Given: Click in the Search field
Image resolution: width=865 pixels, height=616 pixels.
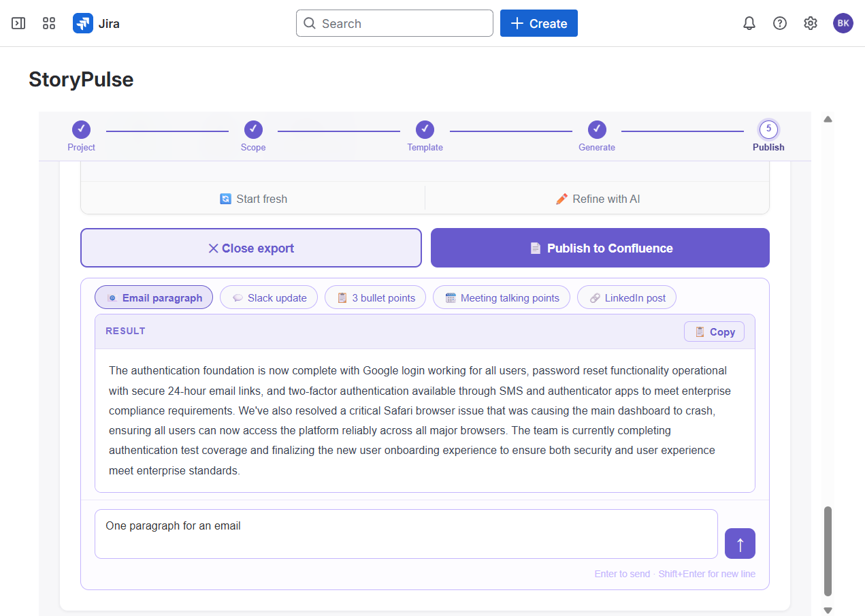Looking at the screenshot, I should [395, 23].
